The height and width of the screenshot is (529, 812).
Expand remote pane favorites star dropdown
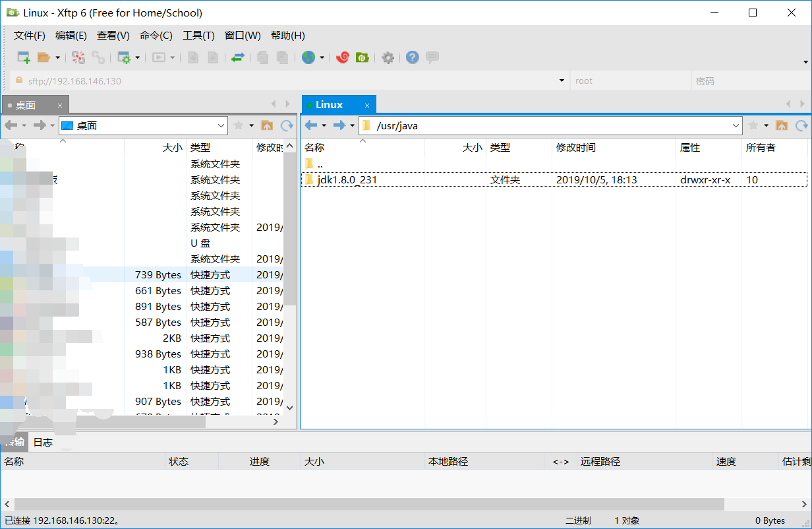tap(767, 125)
